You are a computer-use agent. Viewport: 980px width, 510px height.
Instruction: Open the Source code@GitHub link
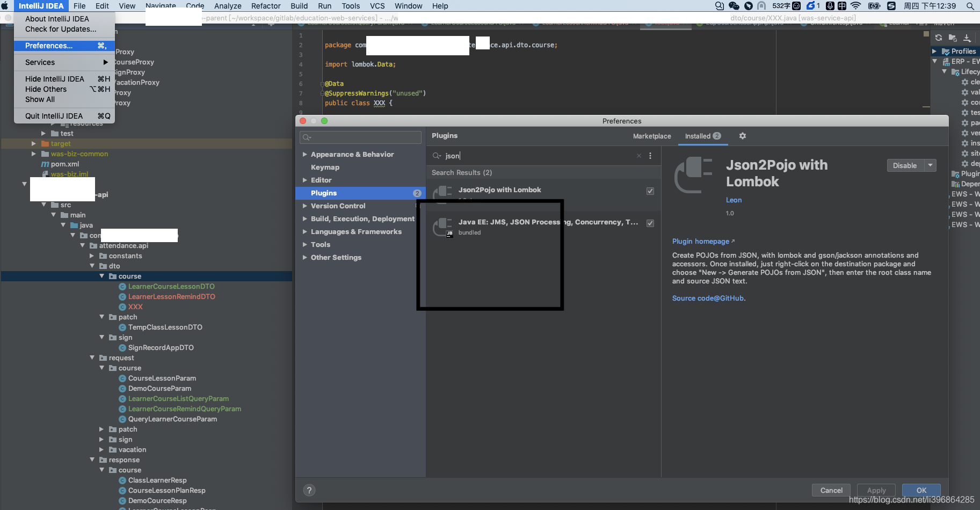708,298
